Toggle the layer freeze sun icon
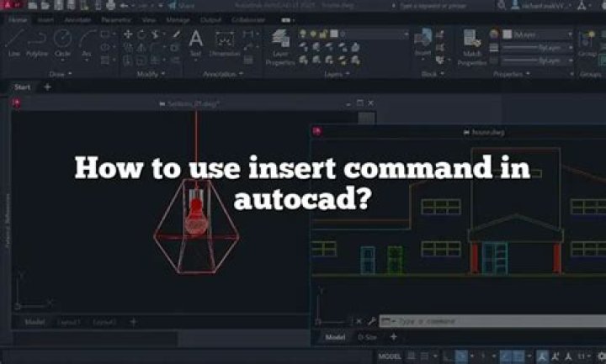The width and height of the screenshot is (606, 364). (x=313, y=34)
